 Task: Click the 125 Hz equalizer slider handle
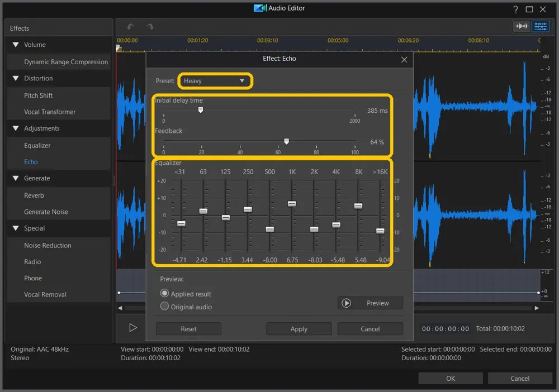226,218
